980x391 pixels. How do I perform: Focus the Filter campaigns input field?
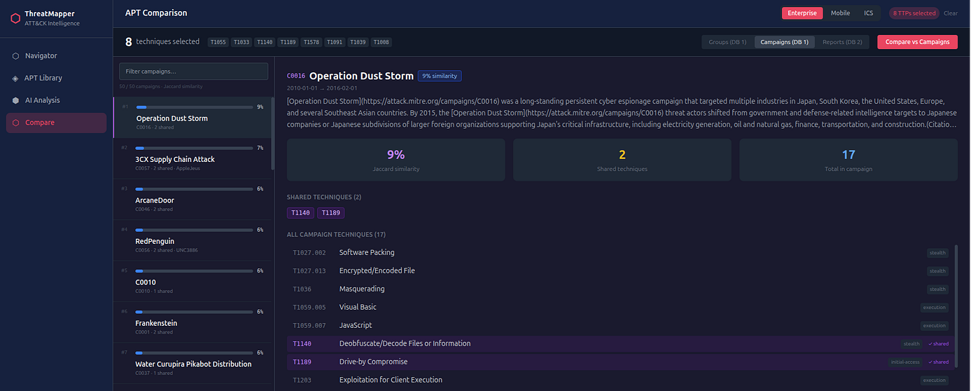coord(193,71)
